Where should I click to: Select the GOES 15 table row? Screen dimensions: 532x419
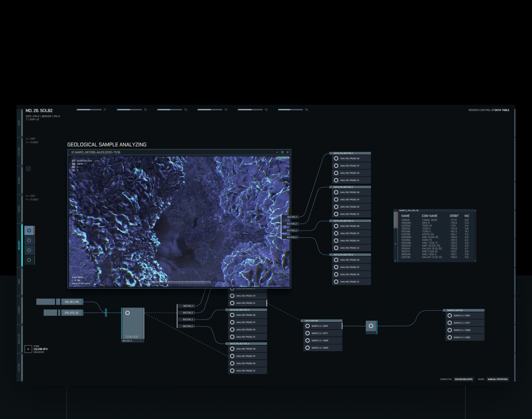tap(436, 240)
